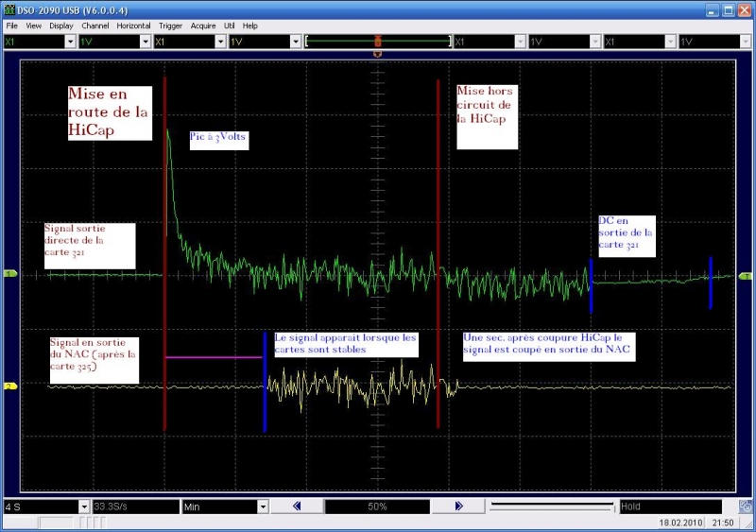Click the green T trigger level marker

coord(746,276)
